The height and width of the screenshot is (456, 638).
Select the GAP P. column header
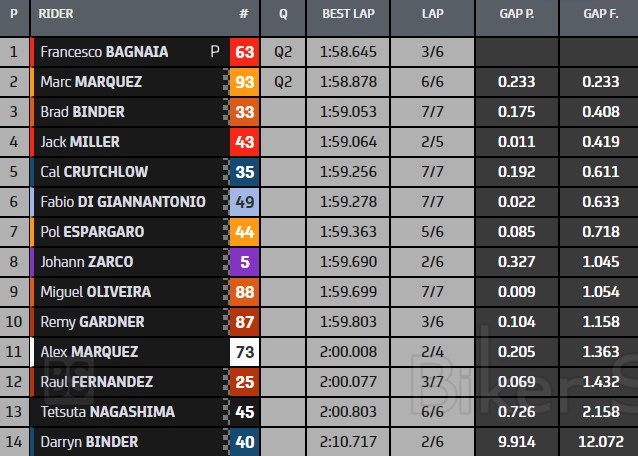[x=518, y=16]
